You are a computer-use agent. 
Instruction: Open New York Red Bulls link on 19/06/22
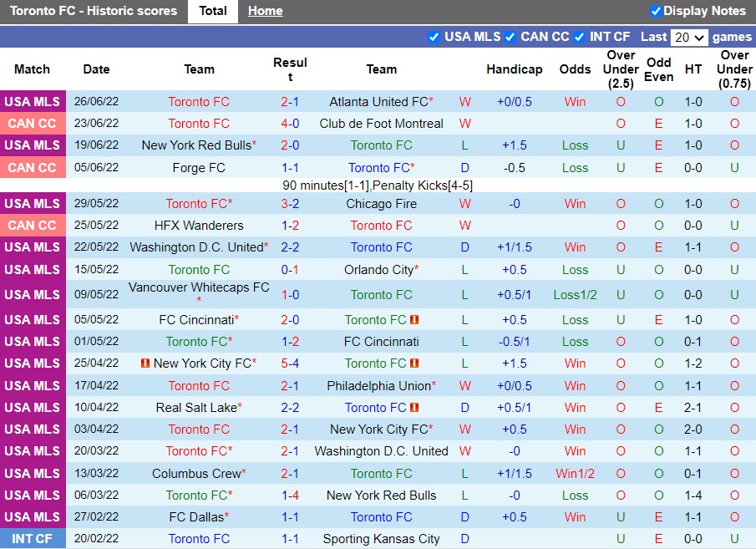196,145
